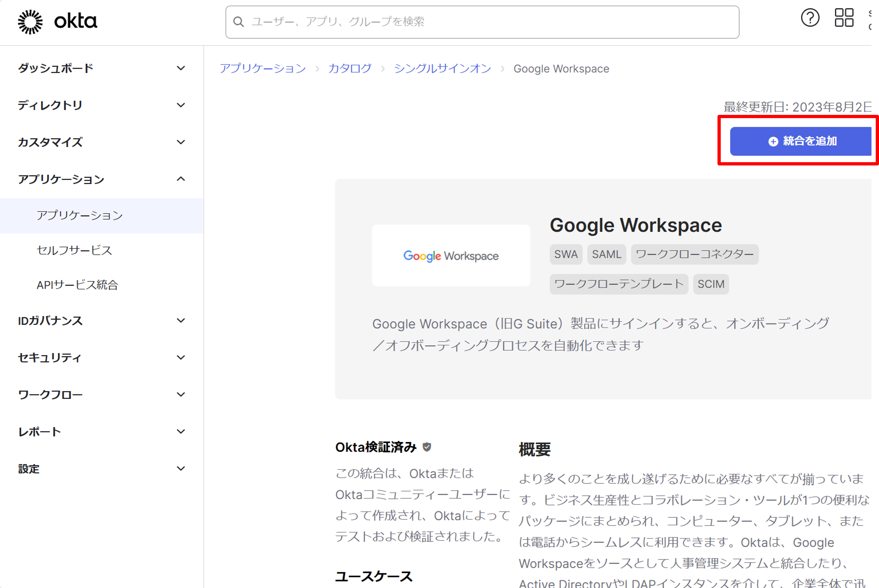The height and width of the screenshot is (588, 879).
Task: Click the 概要 section heading
Action: point(534,449)
